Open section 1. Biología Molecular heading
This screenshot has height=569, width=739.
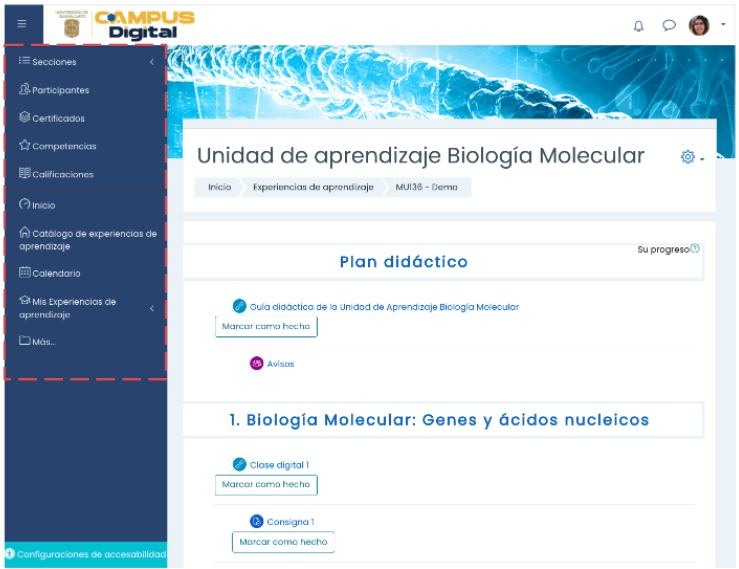pos(439,420)
